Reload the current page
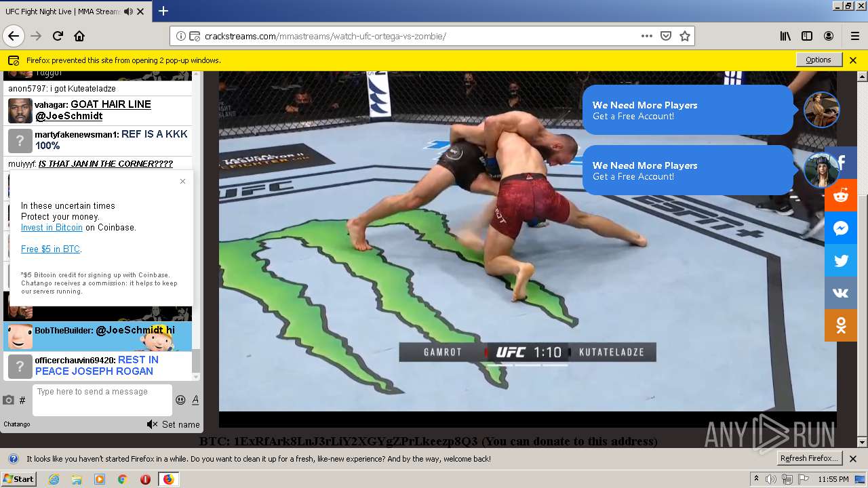Image resolution: width=868 pixels, height=488 pixels. pyautogui.click(x=58, y=36)
